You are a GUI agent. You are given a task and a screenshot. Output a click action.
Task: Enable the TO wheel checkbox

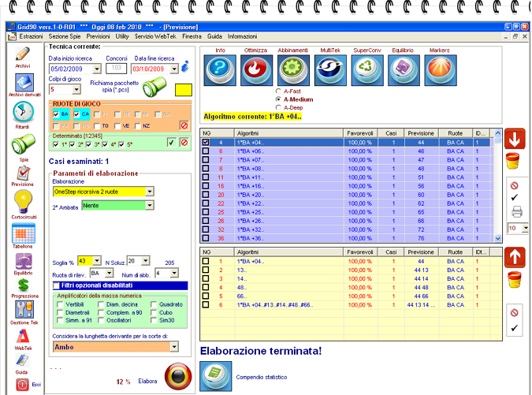[97, 126]
